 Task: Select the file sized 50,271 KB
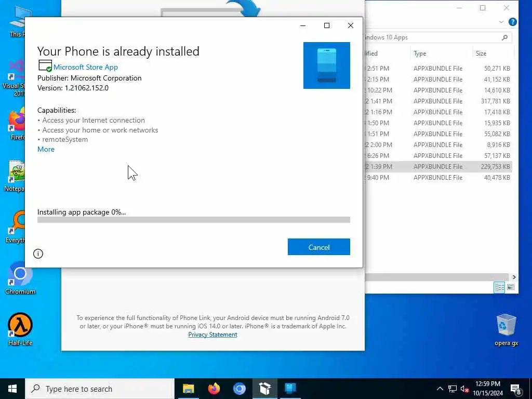(438, 68)
